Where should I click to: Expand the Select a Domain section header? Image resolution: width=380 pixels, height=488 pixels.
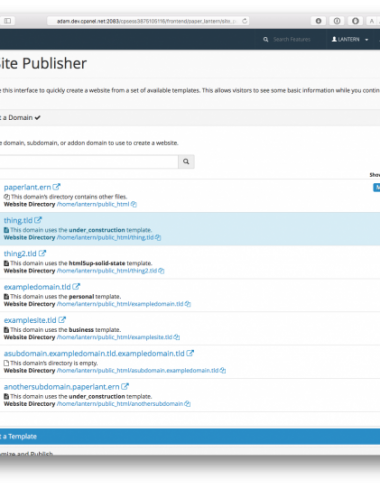point(190,118)
